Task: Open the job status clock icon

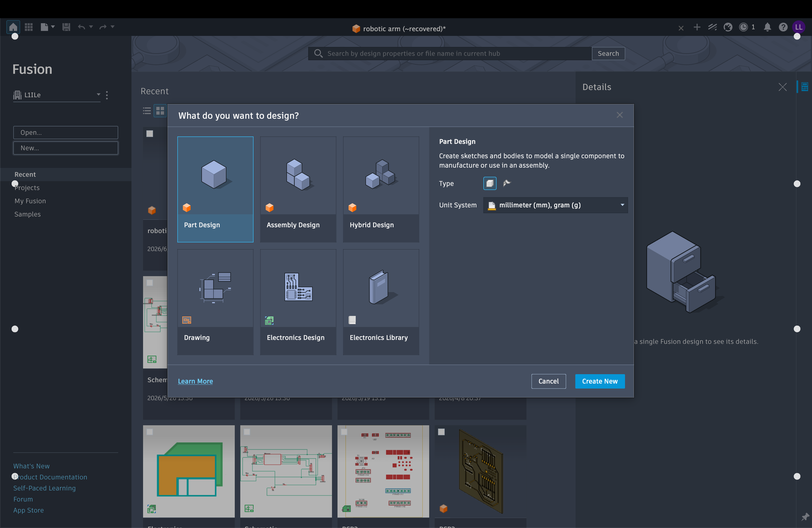Action: (x=744, y=27)
